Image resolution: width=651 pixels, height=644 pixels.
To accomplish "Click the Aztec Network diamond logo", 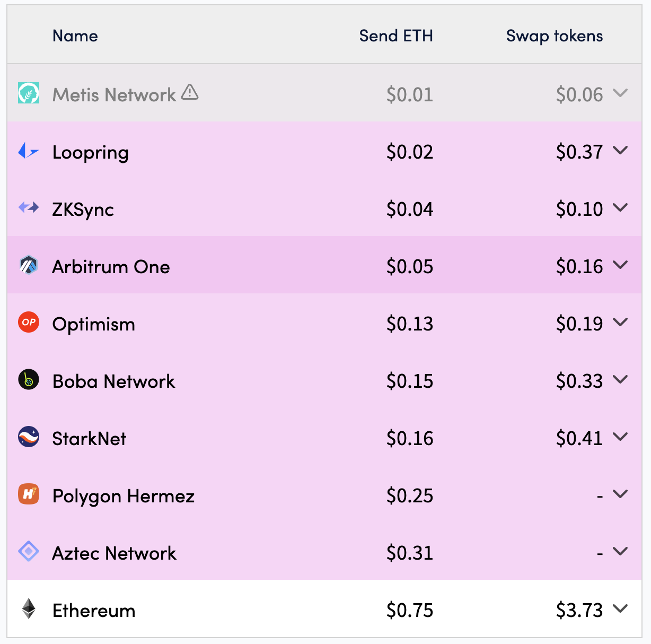I will 29,551.
